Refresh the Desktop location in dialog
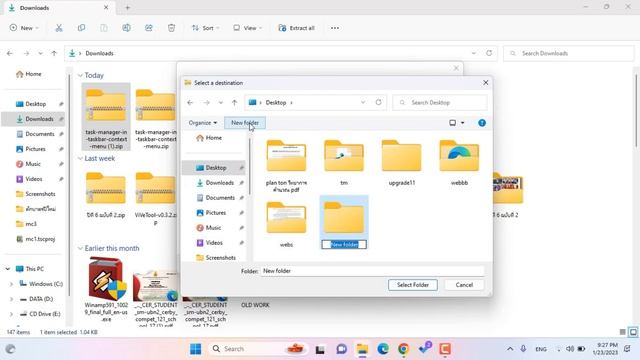Screen dimensions: 640x360 tap(378, 102)
